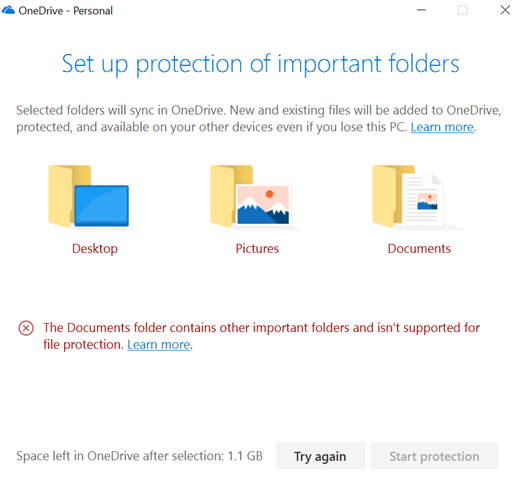Click the red error X circle icon

click(26, 328)
